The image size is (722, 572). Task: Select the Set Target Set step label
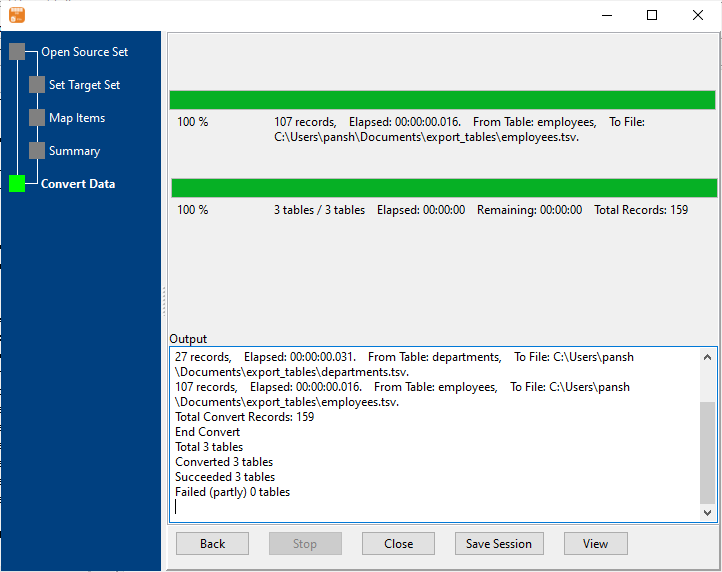click(x=84, y=85)
